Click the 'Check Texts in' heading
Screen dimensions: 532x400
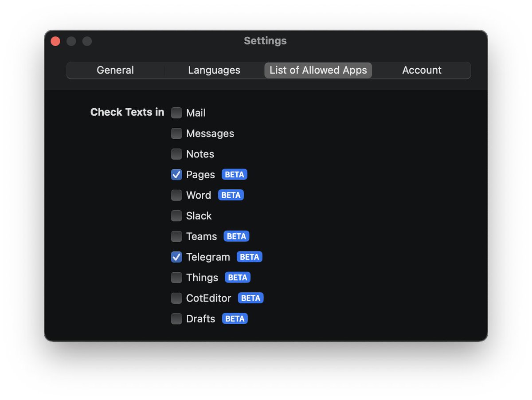(x=127, y=112)
